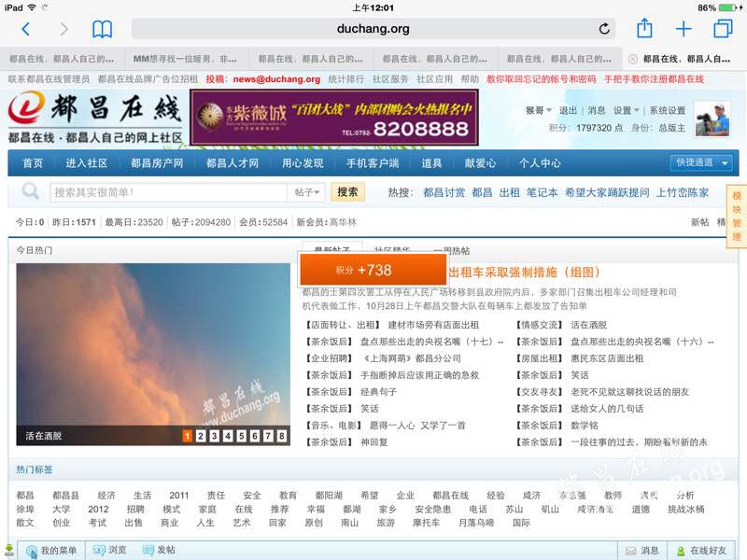Click the 都昌在线 site logo
Image resolution: width=747 pixels, height=560 pixels.
pos(95,118)
